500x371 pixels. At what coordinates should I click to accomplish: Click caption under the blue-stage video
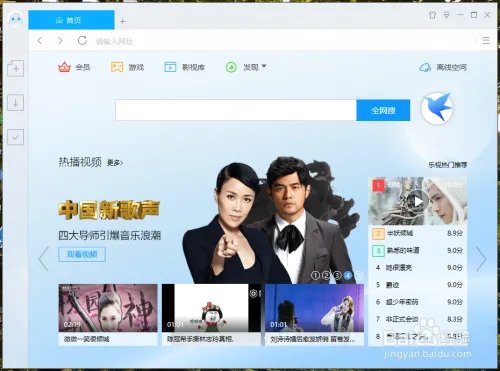(x=314, y=339)
